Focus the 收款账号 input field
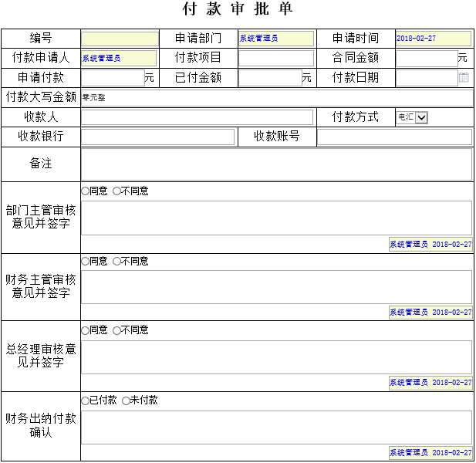This screenshot has width=476, height=463. [394, 137]
